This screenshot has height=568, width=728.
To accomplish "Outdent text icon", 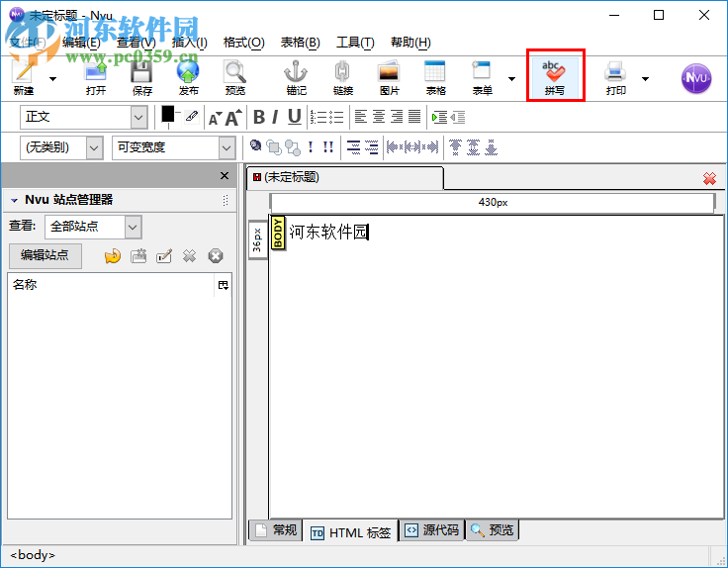I will point(457,117).
